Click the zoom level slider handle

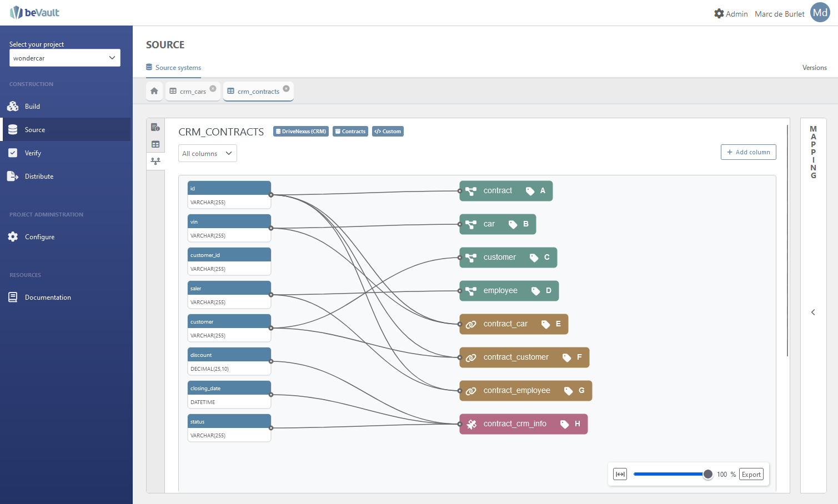tap(707, 474)
